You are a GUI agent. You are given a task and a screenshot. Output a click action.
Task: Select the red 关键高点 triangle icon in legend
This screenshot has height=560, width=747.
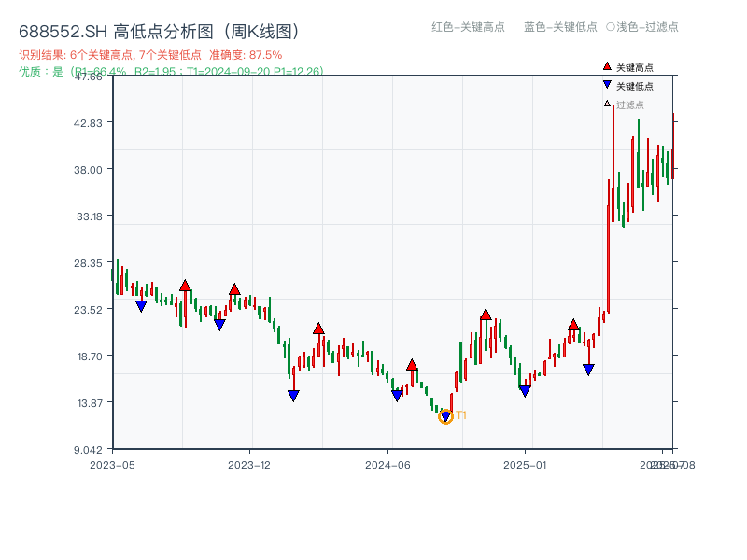(x=607, y=66)
